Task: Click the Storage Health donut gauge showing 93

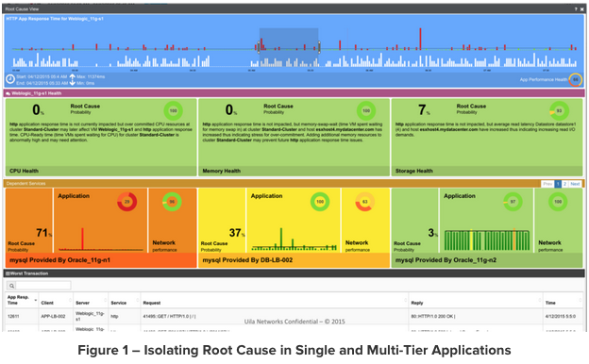Action: point(559,110)
